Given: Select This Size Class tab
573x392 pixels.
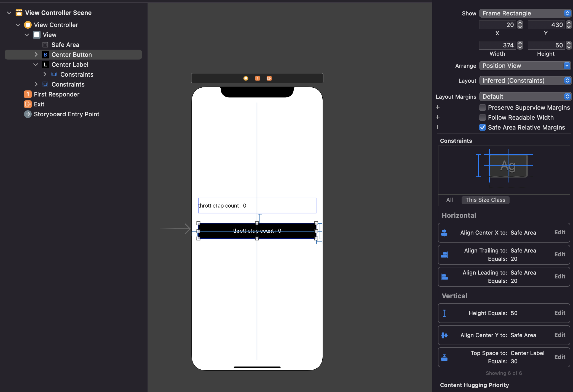Looking at the screenshot, I should click(485, 200).
